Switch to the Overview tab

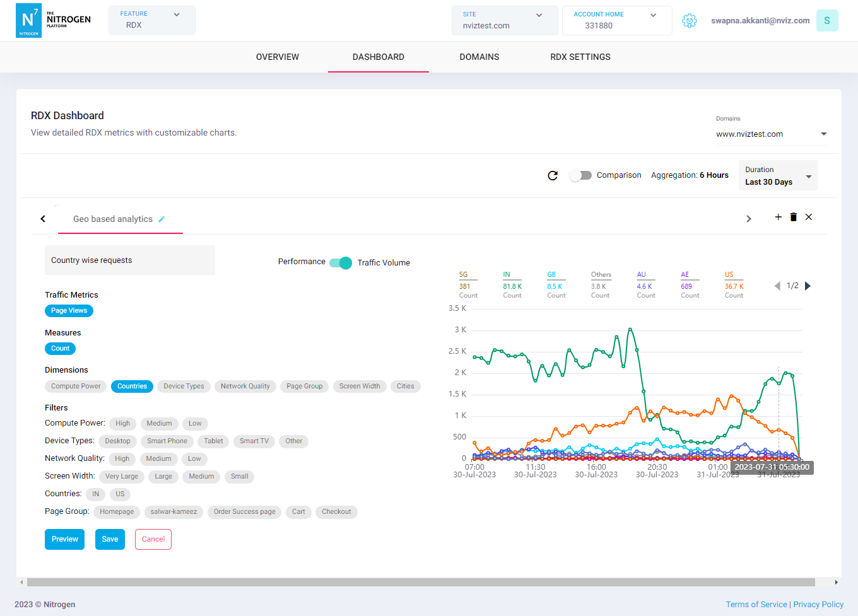click(278, 57)
